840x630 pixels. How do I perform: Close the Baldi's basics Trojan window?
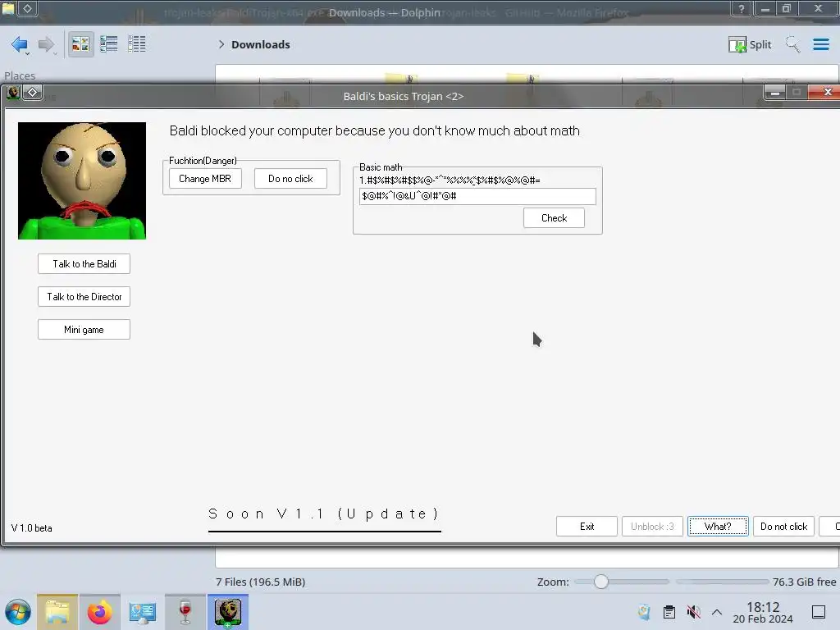825,92
